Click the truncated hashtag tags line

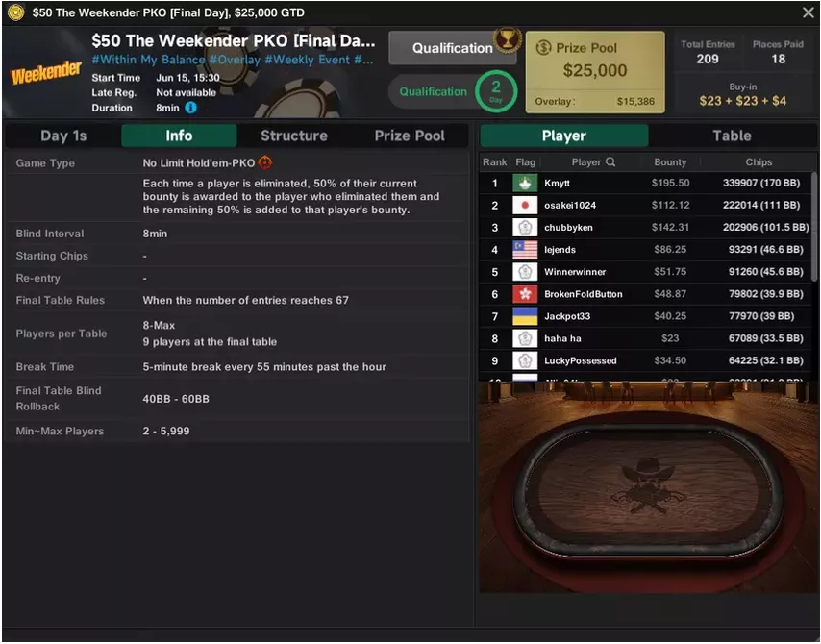[x=233, y=60]
